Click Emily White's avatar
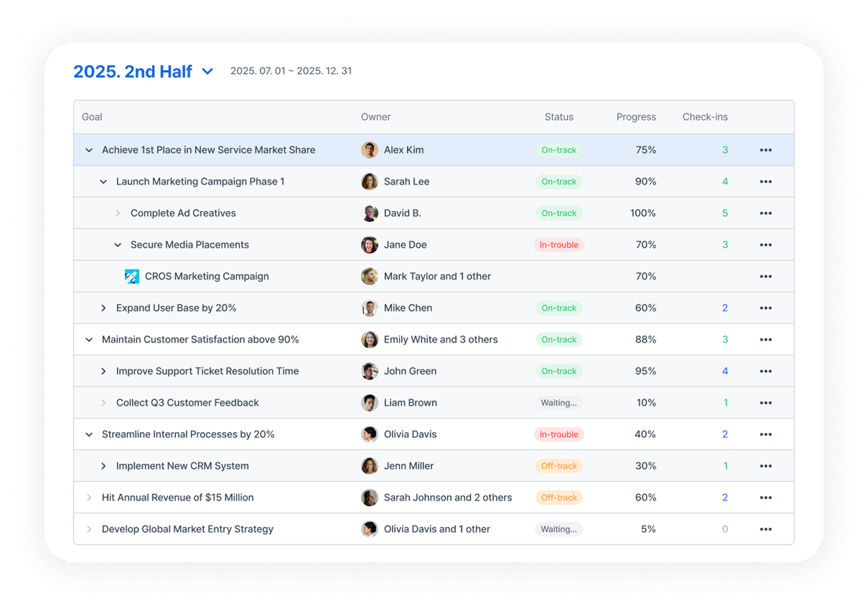Screen dimensions: 868x609 click(x=369, y=340)
